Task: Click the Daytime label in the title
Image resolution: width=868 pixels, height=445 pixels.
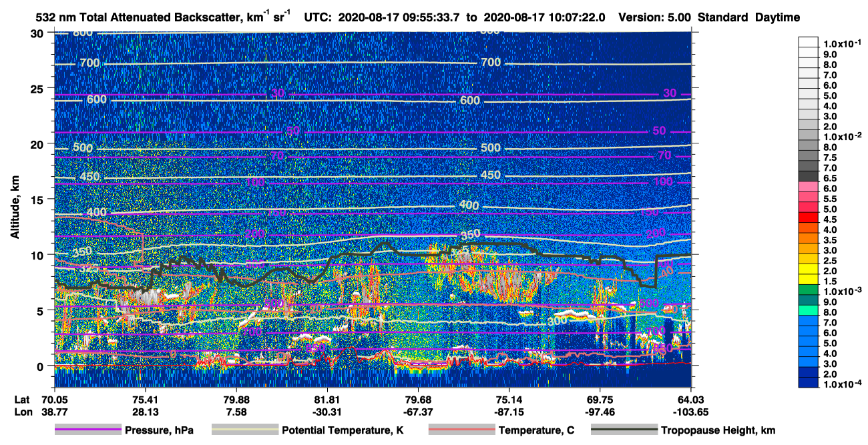Action: [778, 17]
